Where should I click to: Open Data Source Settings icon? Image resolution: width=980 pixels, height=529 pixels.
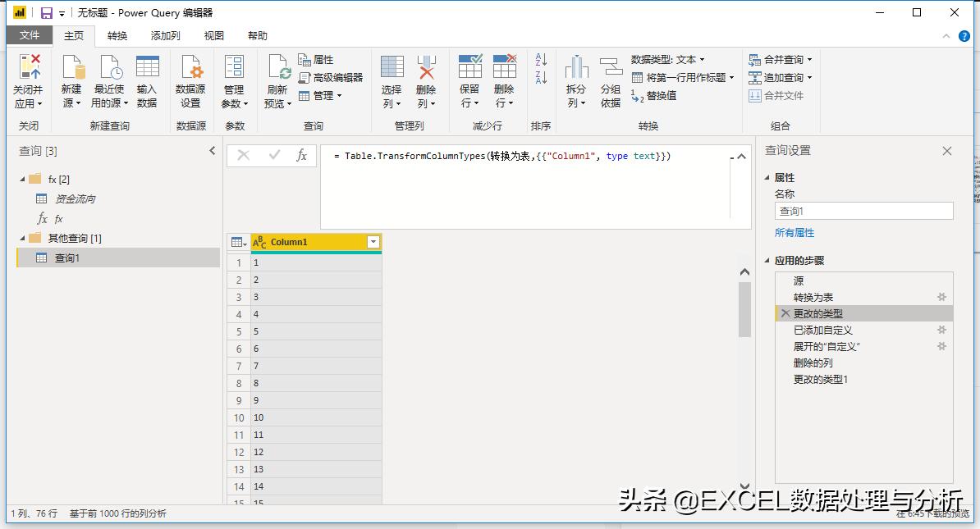pos(190,66)
